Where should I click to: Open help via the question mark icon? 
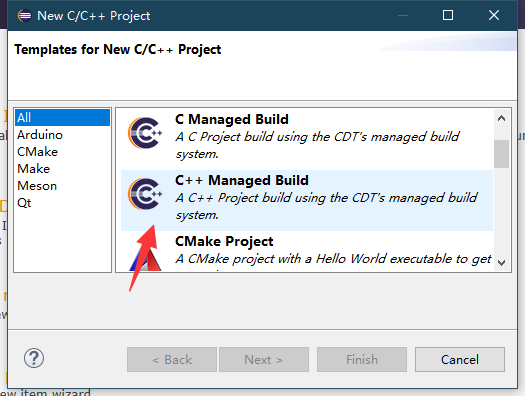pyautogui.click(x=33, y=358)
